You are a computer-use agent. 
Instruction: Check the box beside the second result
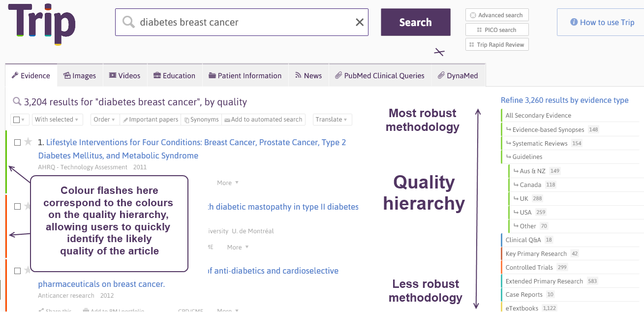tap(17, 207)
